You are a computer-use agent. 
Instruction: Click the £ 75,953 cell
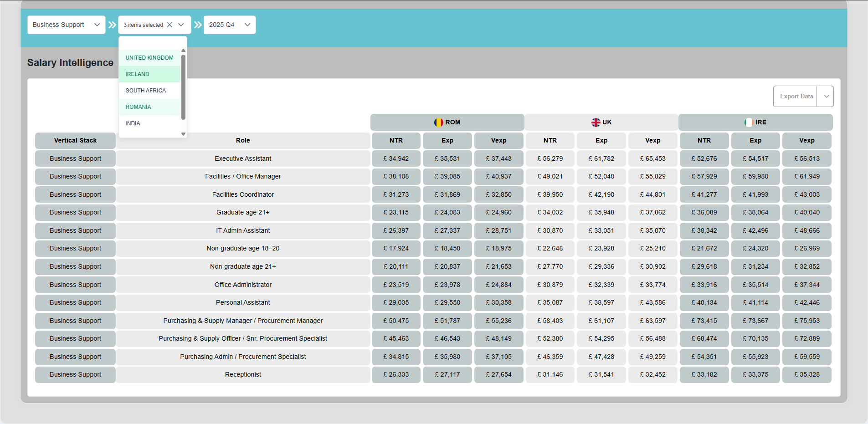[x=806, y=321]
